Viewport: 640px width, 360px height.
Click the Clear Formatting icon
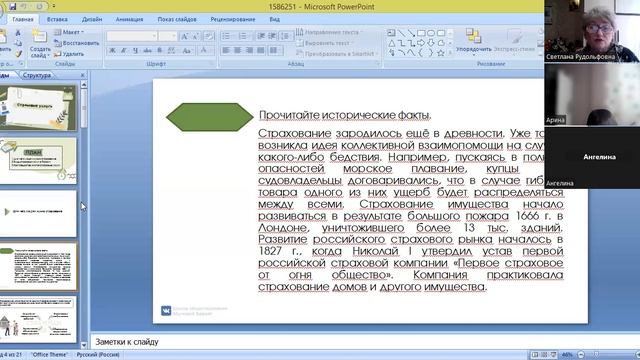(x=209, y=37)
